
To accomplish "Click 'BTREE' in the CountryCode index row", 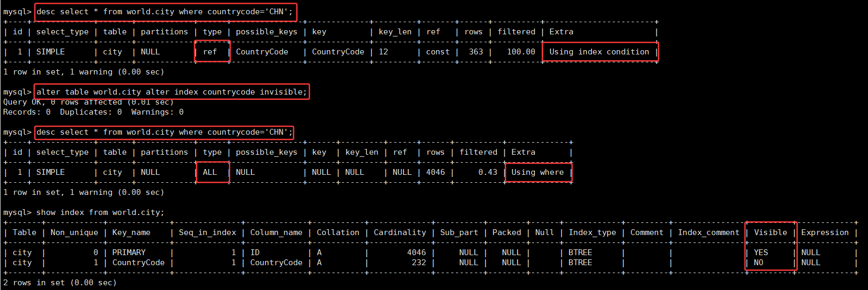I will pos(580,263).
